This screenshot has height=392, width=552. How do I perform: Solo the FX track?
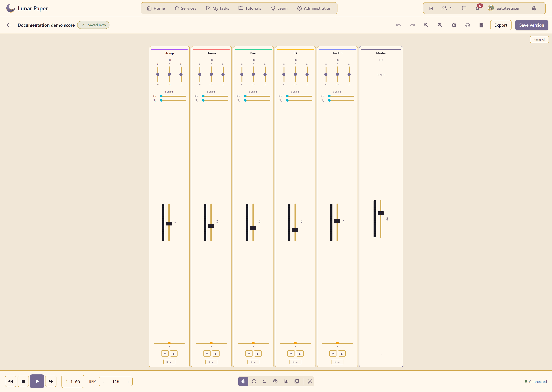point(300,354)
